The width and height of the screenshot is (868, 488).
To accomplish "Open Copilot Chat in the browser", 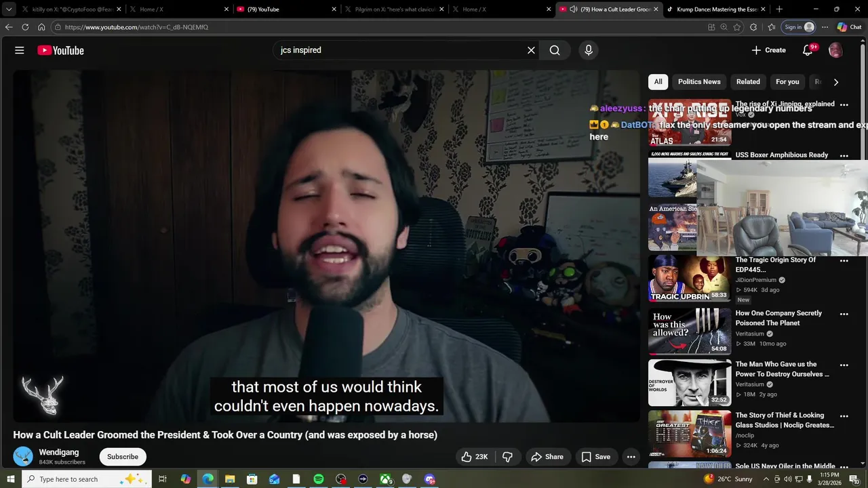I will point(850,27).
